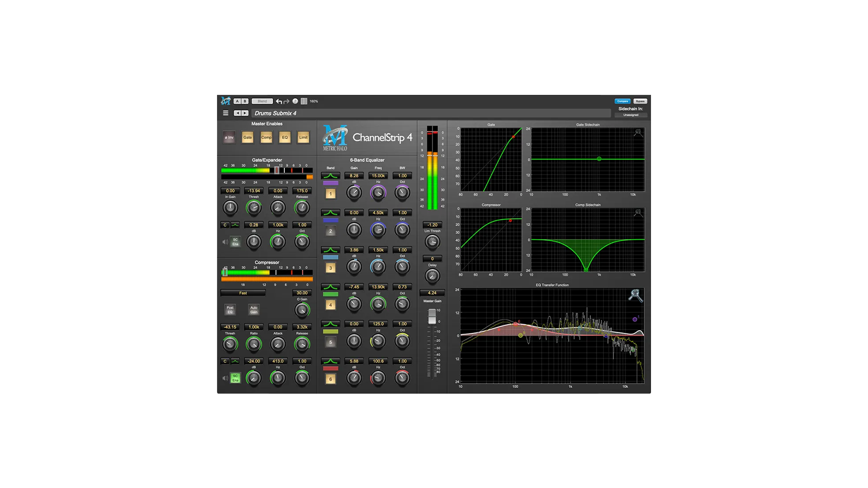Screen dimensions: 868x488
Task: Select gate sidechain filter shape icon
Action: click(x=235, y=225)
